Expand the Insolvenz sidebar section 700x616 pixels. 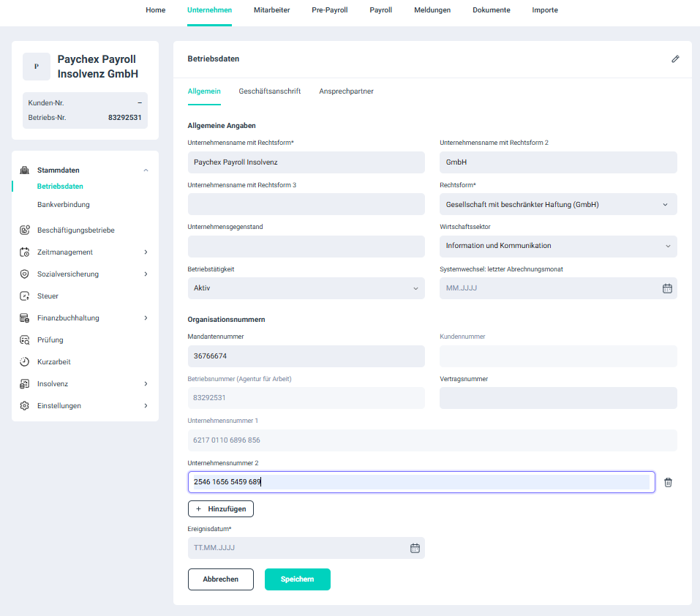pos(146,384)
